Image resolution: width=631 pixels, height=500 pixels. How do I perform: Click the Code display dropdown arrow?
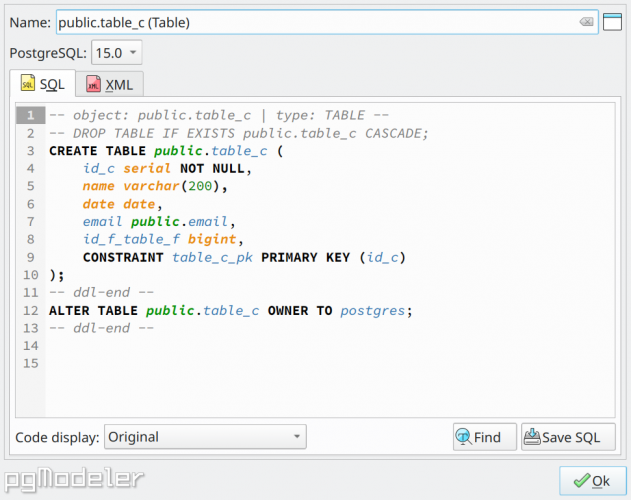point(297,436)
